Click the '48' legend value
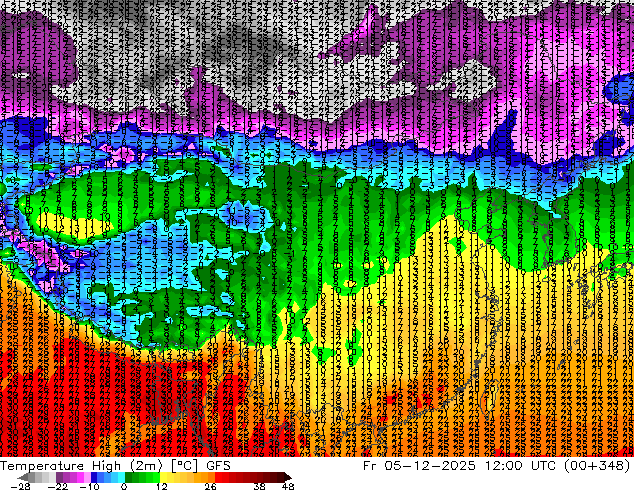The height and width of the screenshot is (490, 634). [x=288, y=486]
